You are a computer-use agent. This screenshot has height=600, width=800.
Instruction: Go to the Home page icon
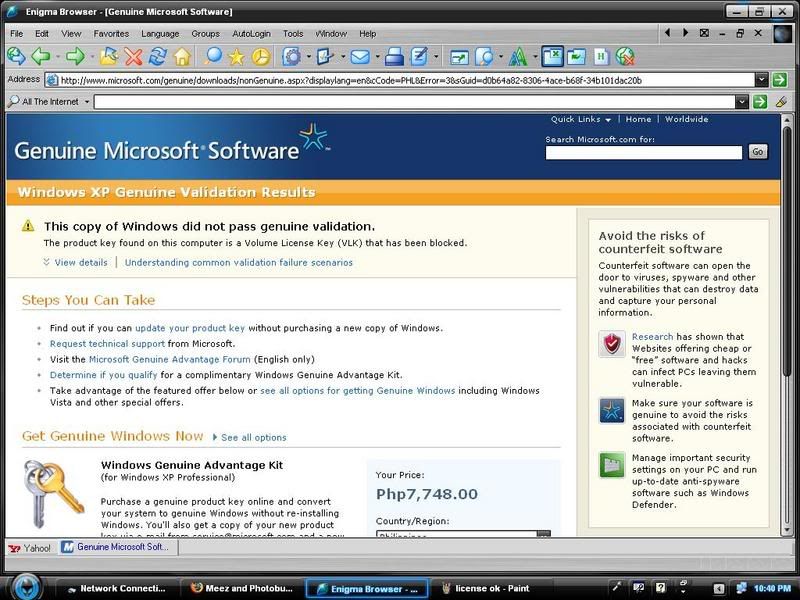click(x=182, y=57)
